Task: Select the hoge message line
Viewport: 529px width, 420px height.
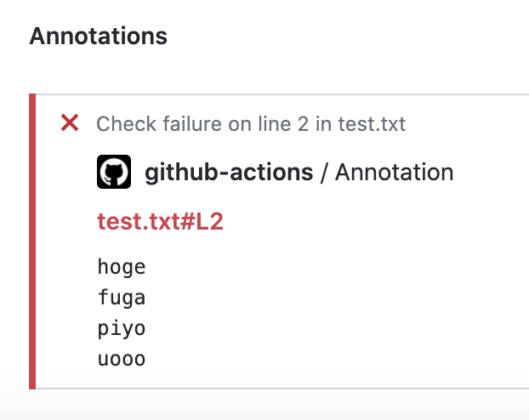Action: [122, 267]
